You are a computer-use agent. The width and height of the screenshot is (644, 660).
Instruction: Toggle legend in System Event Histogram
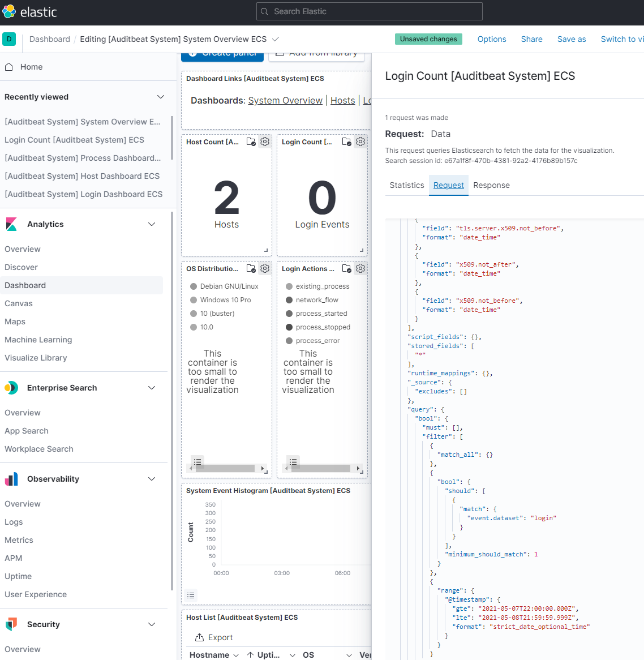tap(191, 595)
